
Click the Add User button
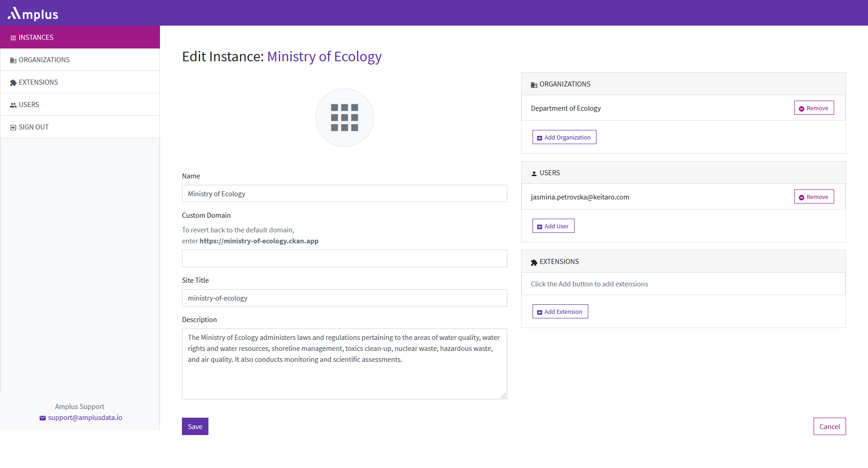pos(553,226)
